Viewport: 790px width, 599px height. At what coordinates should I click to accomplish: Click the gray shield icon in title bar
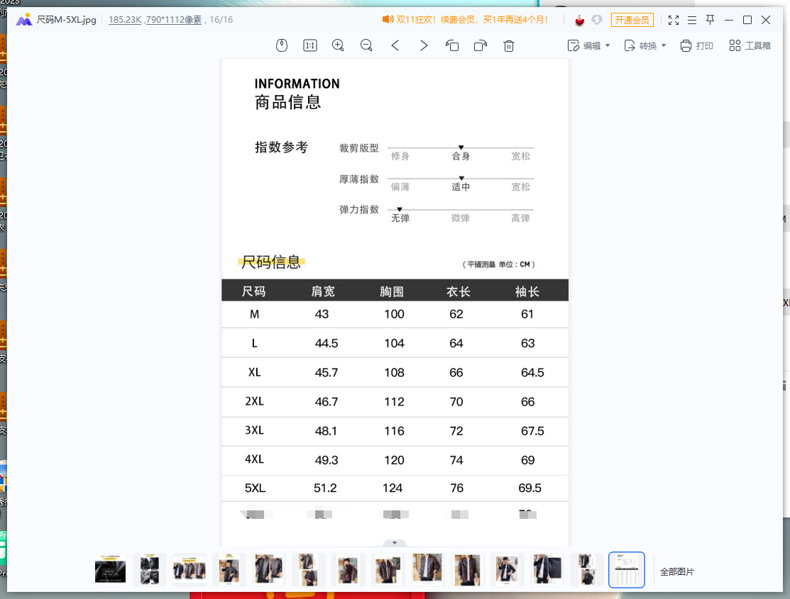597,20
